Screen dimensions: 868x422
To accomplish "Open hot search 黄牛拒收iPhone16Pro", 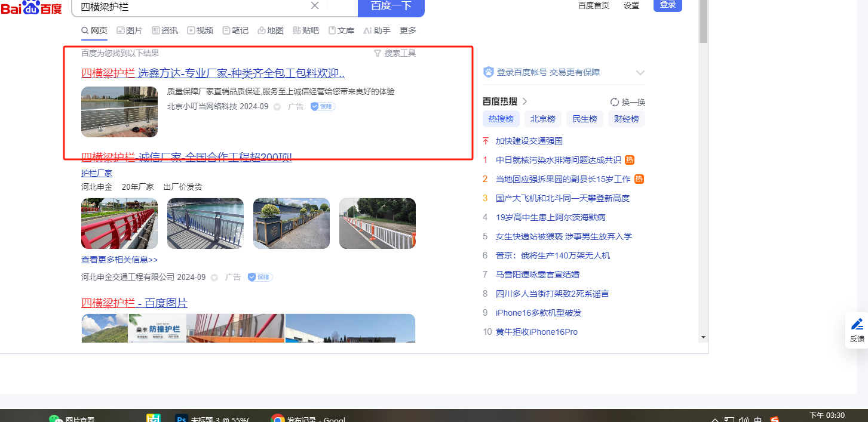I will [537, 332].
